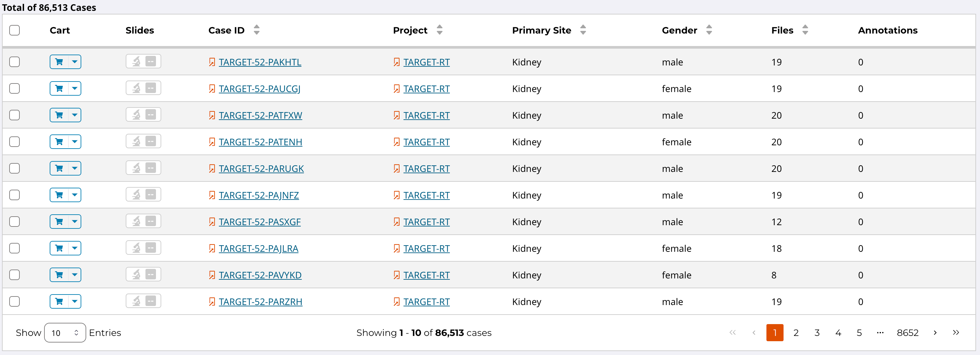Add TARGET-52-PAKHTL to cart using cart icon
This screenshot has height=355, width=980.
59,62
